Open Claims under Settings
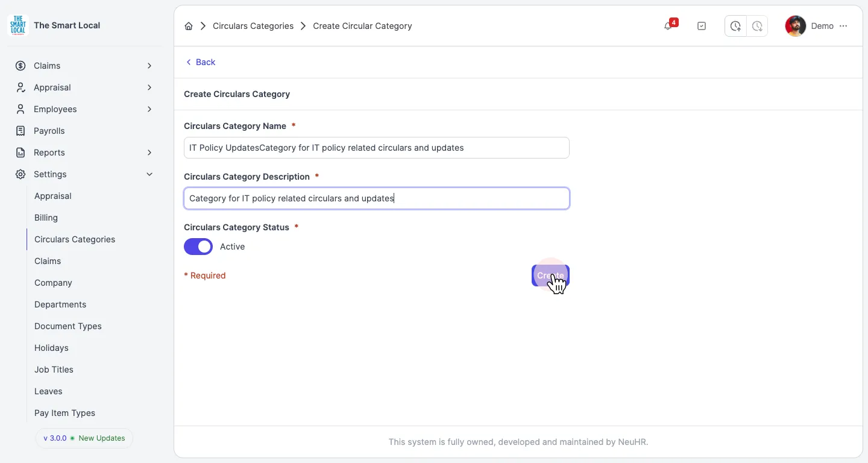The image size is (868, 463). pos(48,261)
